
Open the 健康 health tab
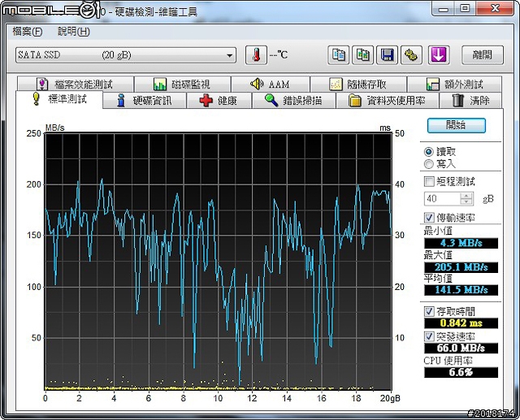pyautogui.click(x=219, y=101)
